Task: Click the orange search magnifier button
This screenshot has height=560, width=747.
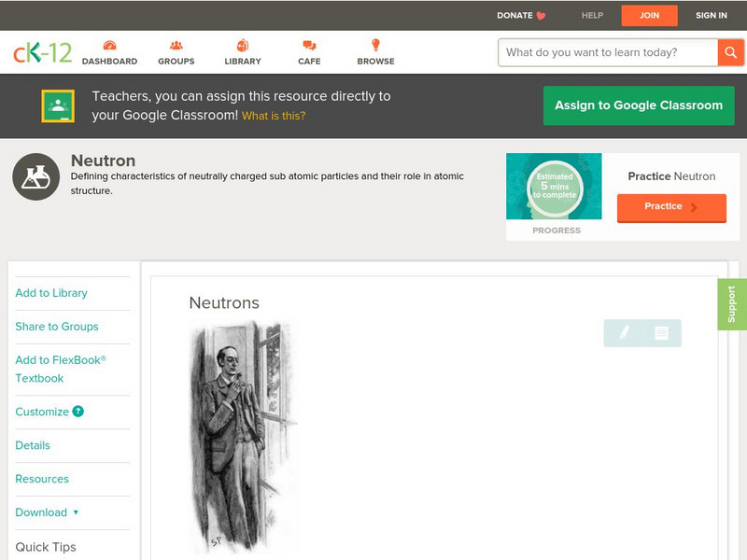Action: click(x=730, y=52)
